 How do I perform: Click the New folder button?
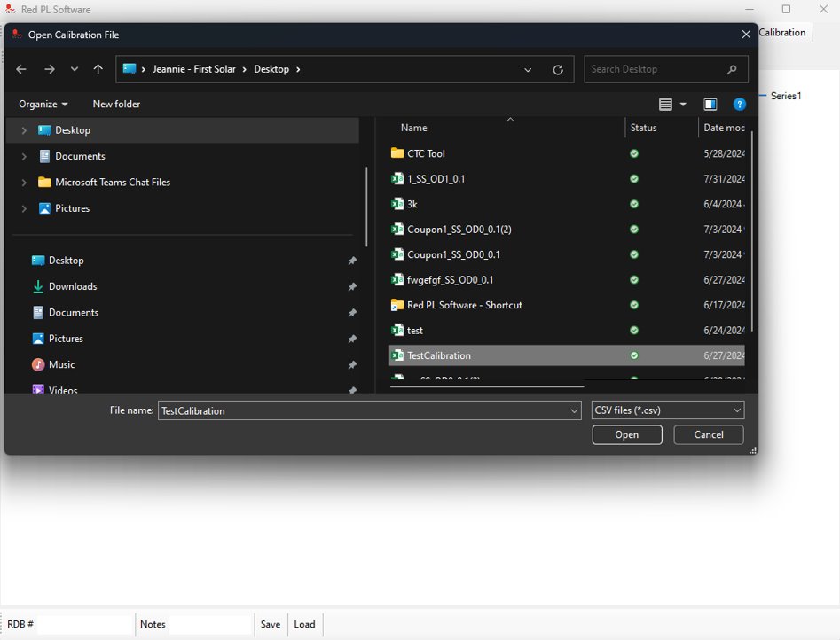click(x=116, y=104)
